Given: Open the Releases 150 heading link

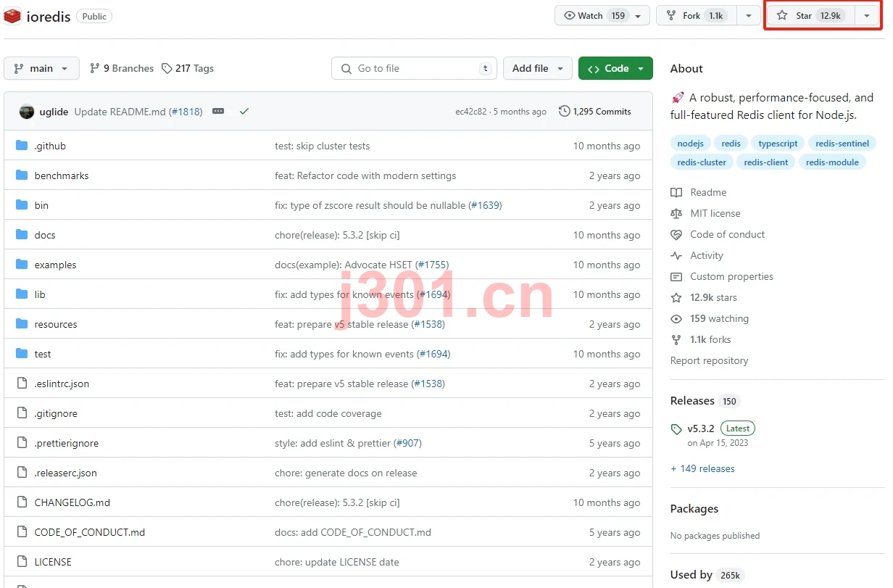Looking at the screenshot, I should (705, 401).
